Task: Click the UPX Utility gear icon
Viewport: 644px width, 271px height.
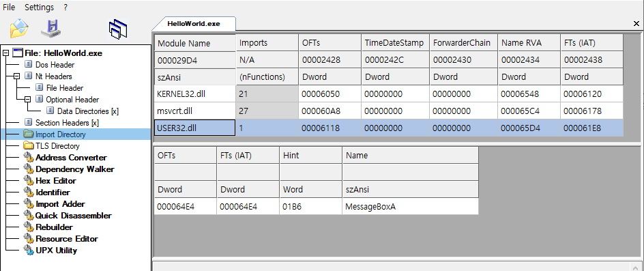Action: (x=29, y=250)
